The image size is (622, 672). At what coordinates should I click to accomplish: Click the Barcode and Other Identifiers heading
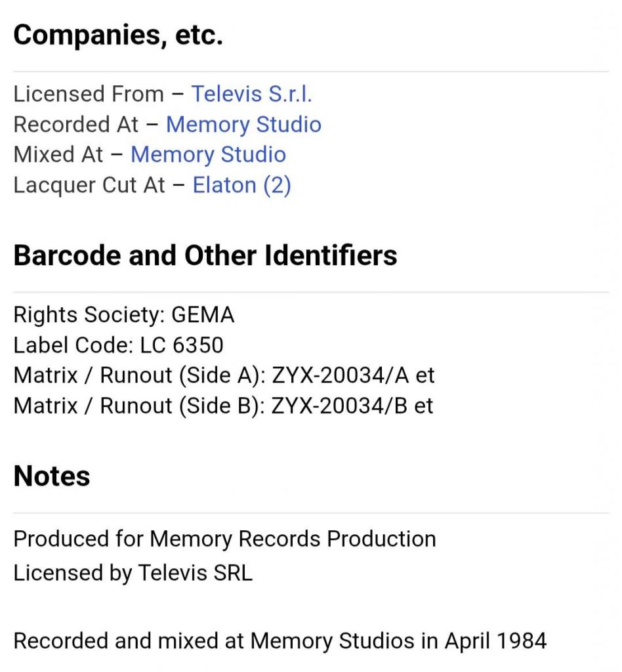point(205,255)
